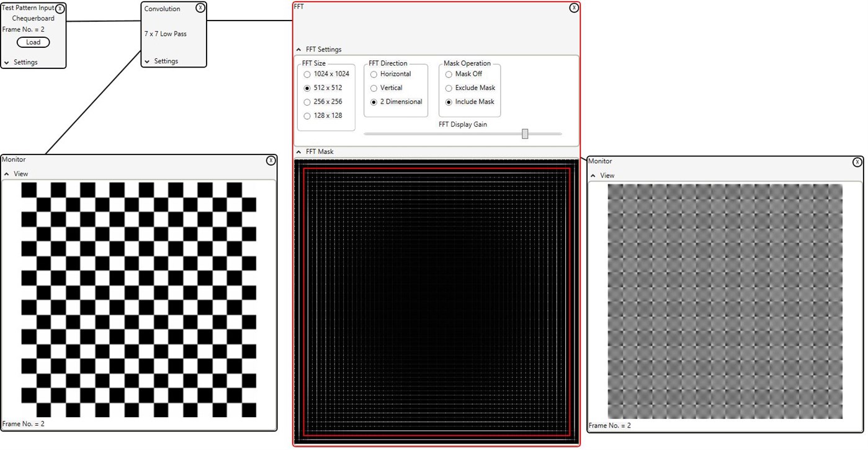Collapse the FFT Mask section
868x450 pixels.
point(298,151)
